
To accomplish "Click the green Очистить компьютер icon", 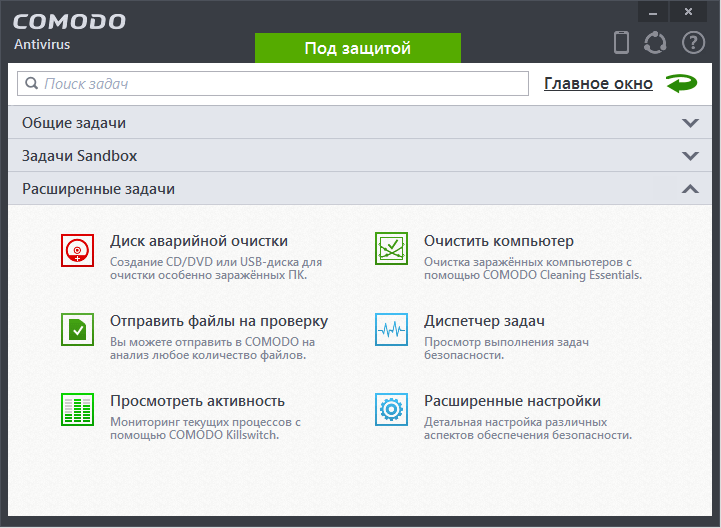I will pos(391,248).
